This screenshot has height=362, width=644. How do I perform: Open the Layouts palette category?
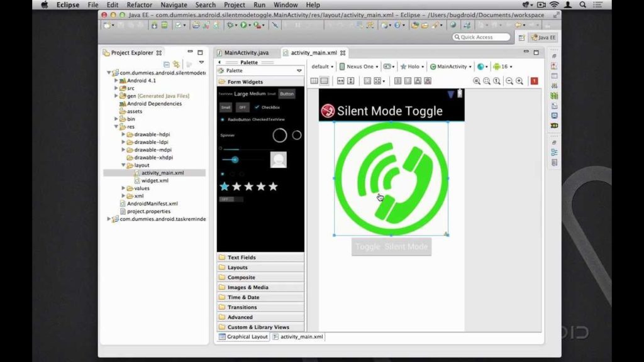pyautogui.click(x=260, y=267)
